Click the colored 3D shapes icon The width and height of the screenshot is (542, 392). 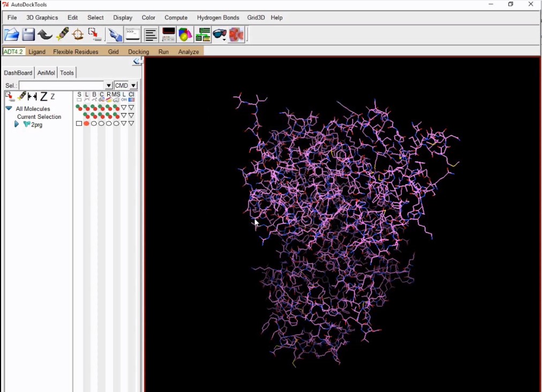tap(185, 35)
